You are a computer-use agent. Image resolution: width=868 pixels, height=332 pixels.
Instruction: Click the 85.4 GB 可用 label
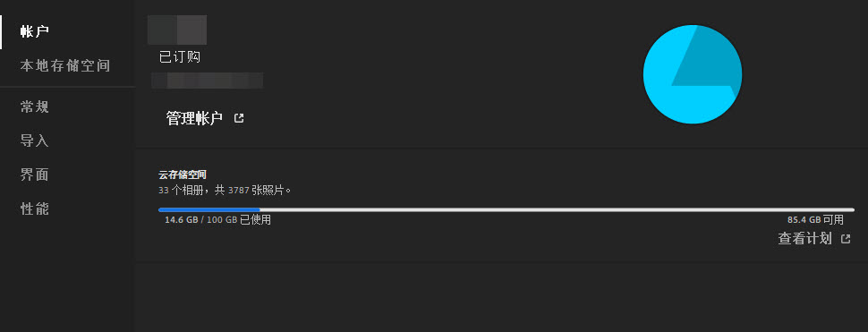815,219
